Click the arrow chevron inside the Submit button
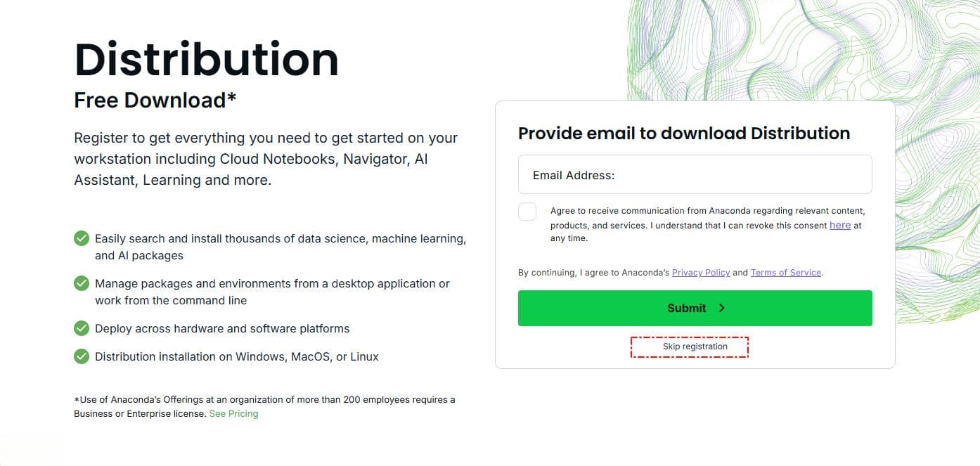The width and height of the screenshot is (980, 466). click(x=721, y=308)
